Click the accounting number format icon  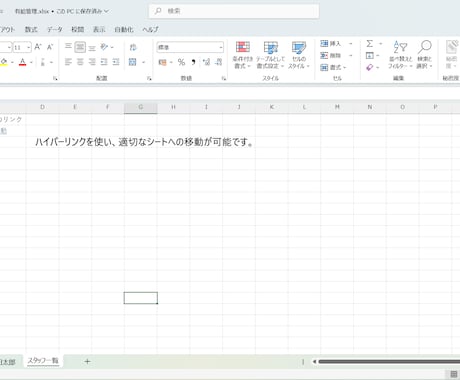(x=162, y=62)
